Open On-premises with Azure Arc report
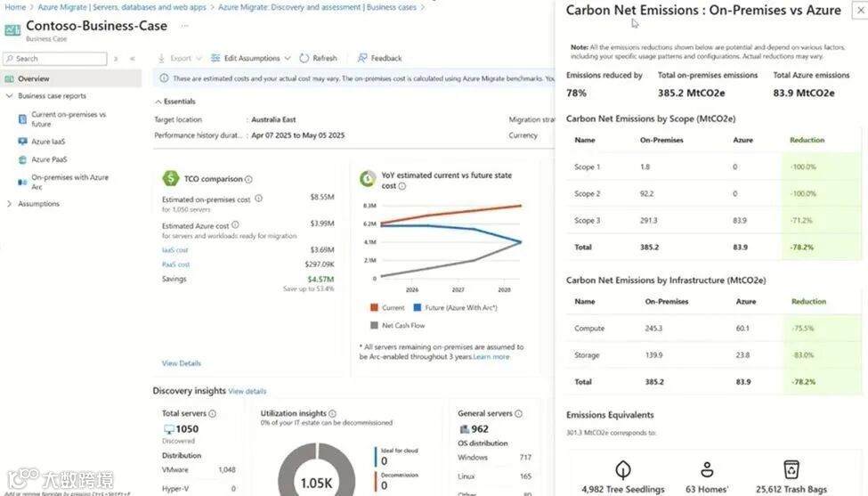 pyautogui.click(x=69, y=182)
